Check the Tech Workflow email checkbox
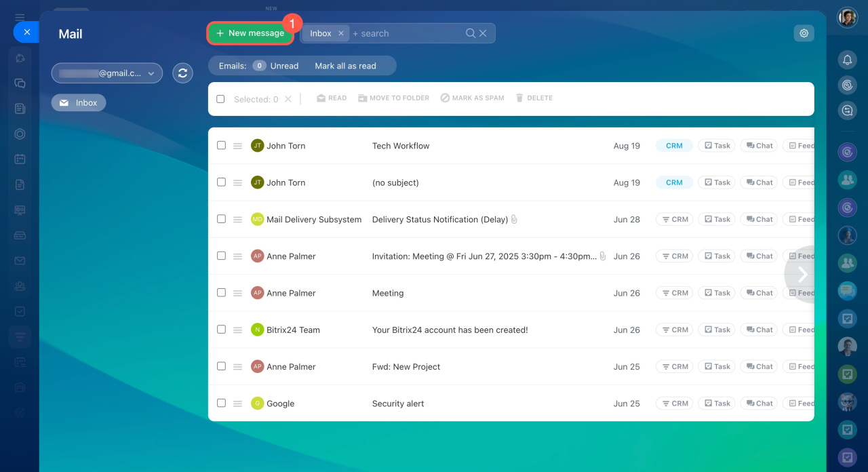This screenshot has width=868, height=472. [x=221, y=145]
